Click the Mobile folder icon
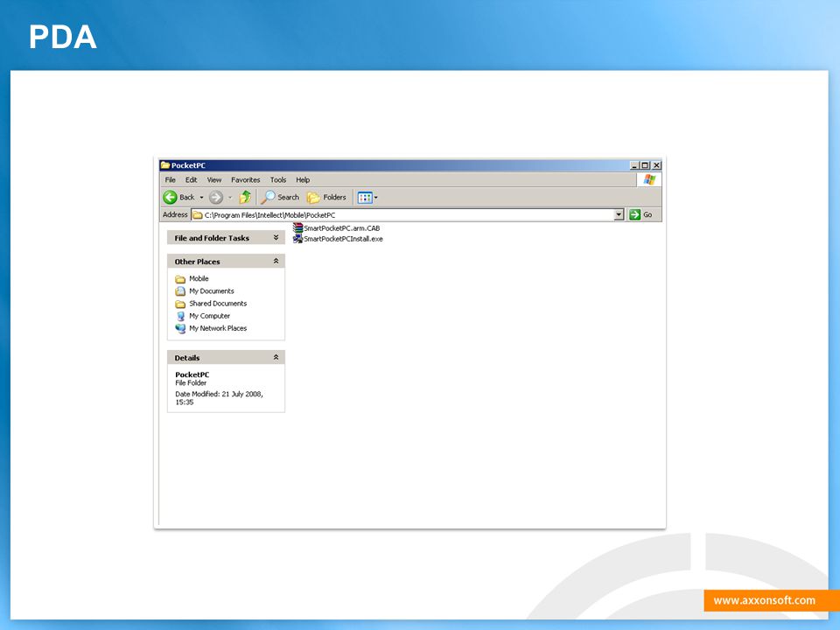Image resolution: width=840 pixels, height=630 pixels. 180,279
